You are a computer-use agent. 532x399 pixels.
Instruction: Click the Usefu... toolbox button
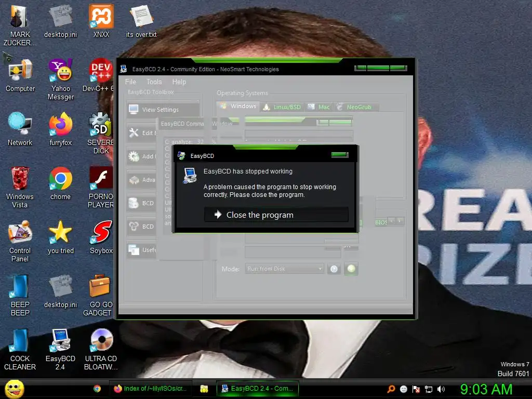point(142,250)
